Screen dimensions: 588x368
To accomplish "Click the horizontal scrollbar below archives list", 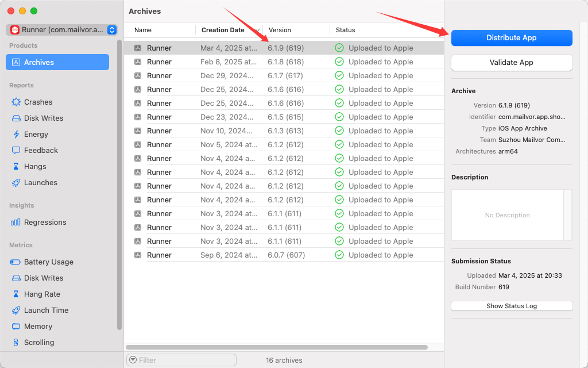I will pyautogui.click(x=276, y=347).
